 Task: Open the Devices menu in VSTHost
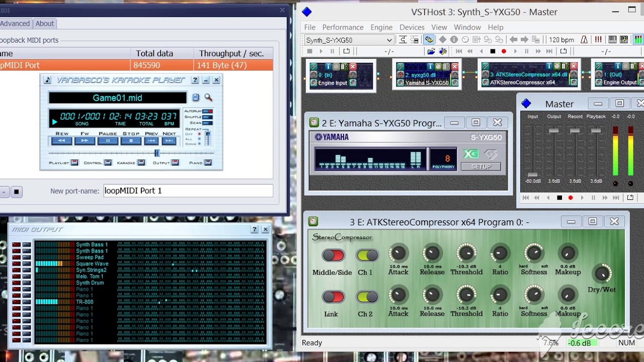pyautogui.click(x=412, y=27)
